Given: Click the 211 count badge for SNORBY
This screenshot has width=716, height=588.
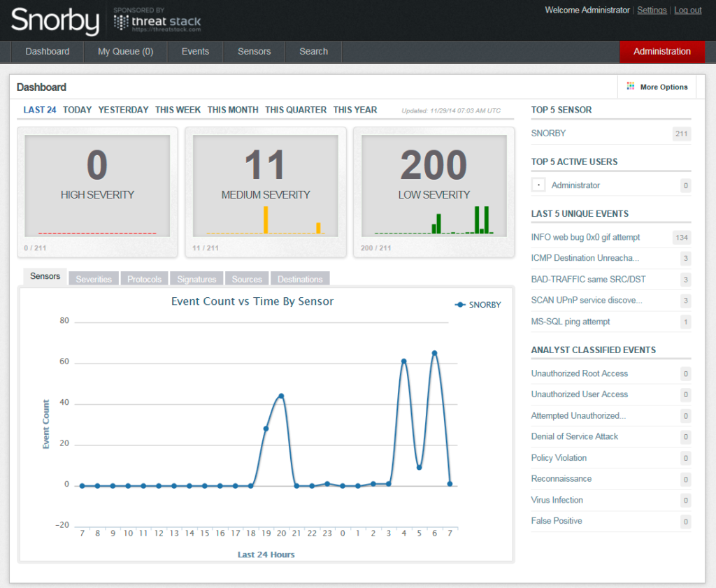Looking at the screenshot, I should coord(682,134).
